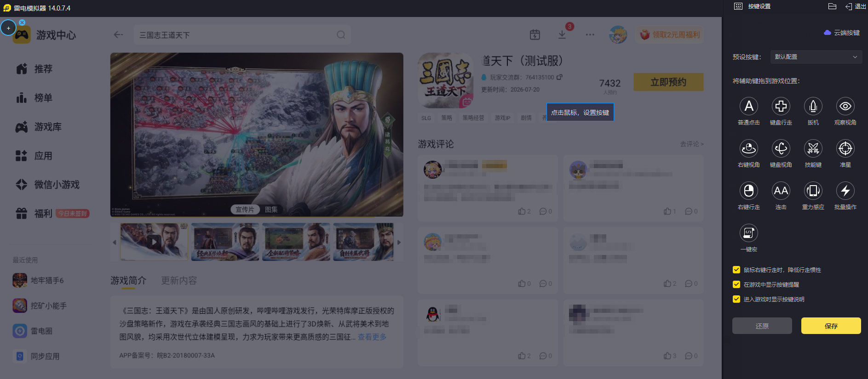This screenshot has height=379, width=868.
Task: Toggle 在游戏中显示按键提醒 checkbox
Action: click(x=736, y=284)
